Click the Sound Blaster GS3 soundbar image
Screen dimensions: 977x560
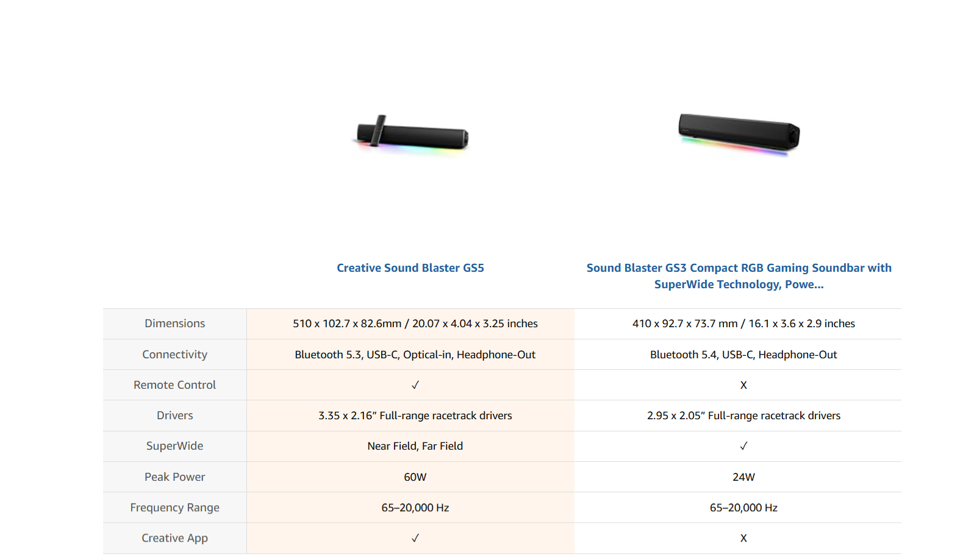pos(739,133)
